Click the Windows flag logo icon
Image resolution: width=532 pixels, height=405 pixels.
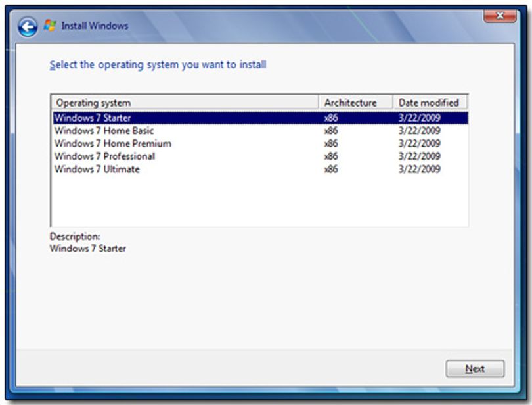pyautogui.click(x=50, y=26)
